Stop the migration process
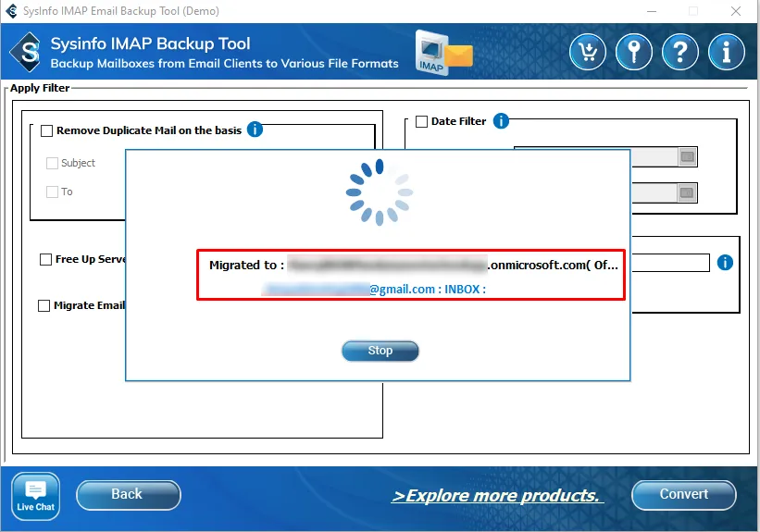Screen dimensions: 760x532 point(380,351)
